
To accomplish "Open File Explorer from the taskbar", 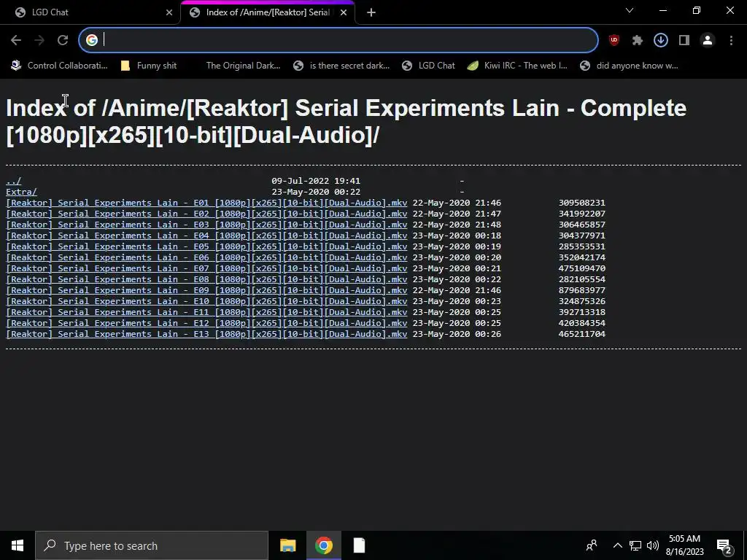I will [287, 545].
